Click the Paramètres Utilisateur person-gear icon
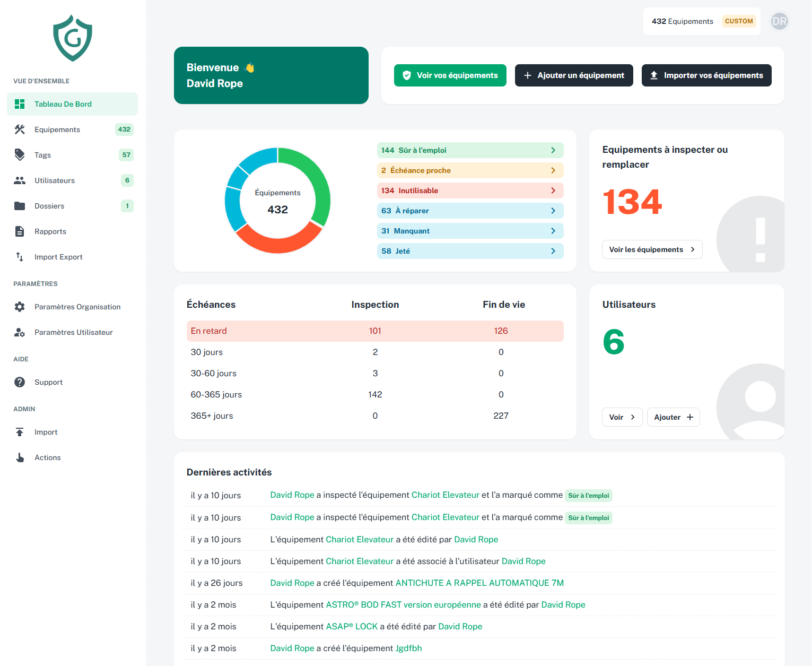The image size is (812, 666). [20, 332]
